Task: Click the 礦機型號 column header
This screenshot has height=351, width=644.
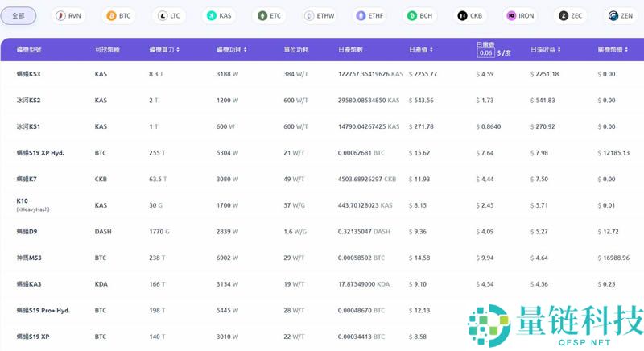Action: pos(29,50)
